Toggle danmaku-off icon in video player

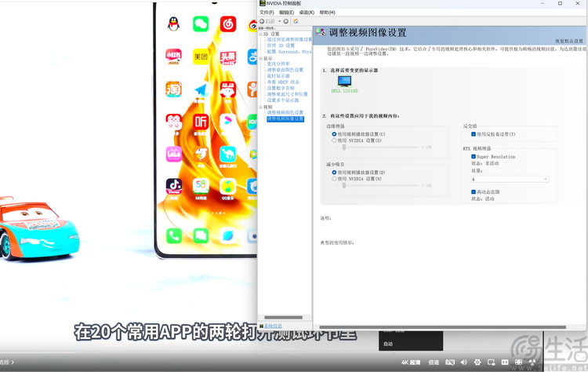(450, 363)
